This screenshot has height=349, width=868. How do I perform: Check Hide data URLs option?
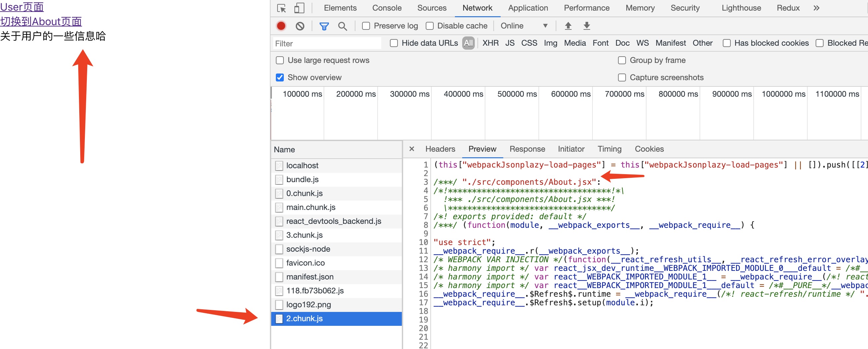(394, 43)
